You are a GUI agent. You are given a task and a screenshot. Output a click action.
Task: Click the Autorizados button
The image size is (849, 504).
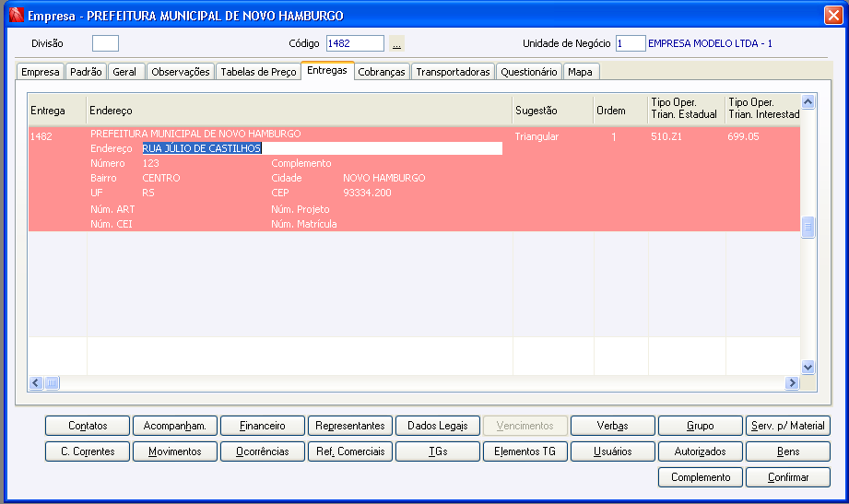700,451
